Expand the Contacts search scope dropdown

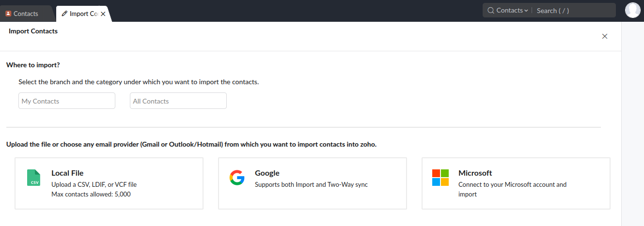click(x=512, y=10)
